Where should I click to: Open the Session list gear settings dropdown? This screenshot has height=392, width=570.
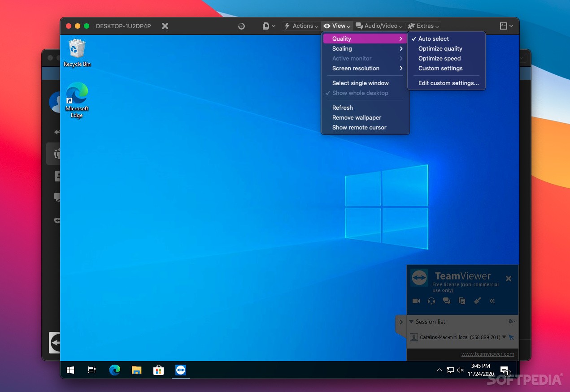[x=512, y=321]
